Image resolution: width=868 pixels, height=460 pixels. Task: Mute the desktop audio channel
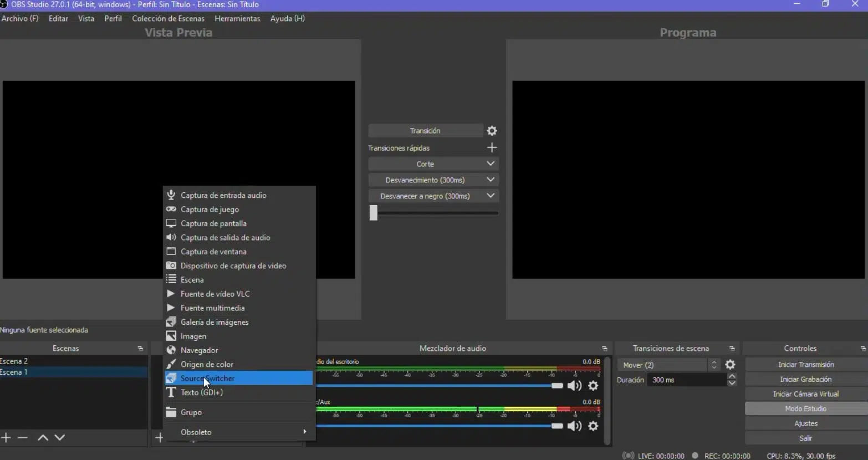(574, 386)
